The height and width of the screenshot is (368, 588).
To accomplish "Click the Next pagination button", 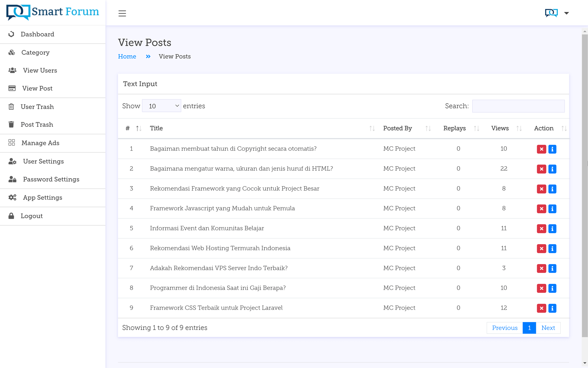I will [548, 328].
